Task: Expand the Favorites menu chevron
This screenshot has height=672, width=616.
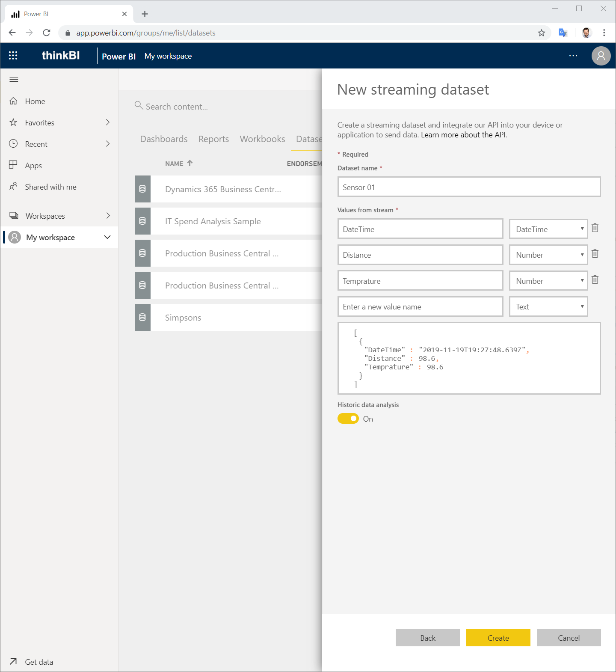Action: click(x=108, y=122)
